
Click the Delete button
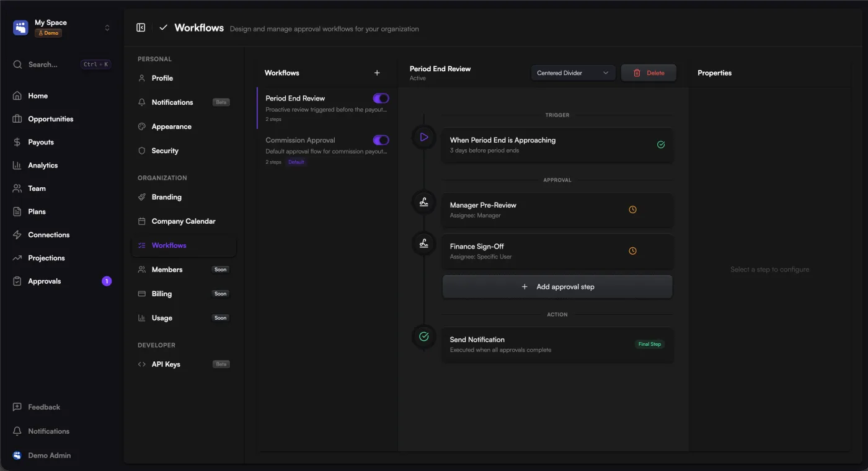point(649,73)
